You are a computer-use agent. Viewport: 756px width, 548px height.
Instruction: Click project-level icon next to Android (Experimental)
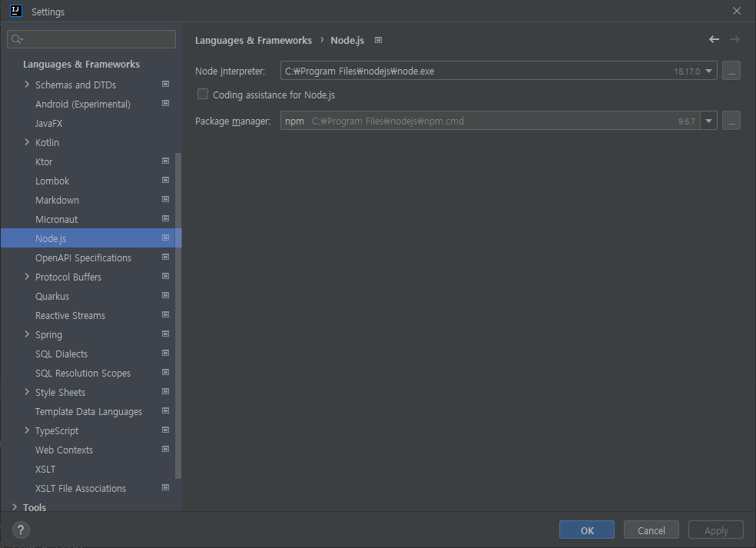(x=165, y=103)
